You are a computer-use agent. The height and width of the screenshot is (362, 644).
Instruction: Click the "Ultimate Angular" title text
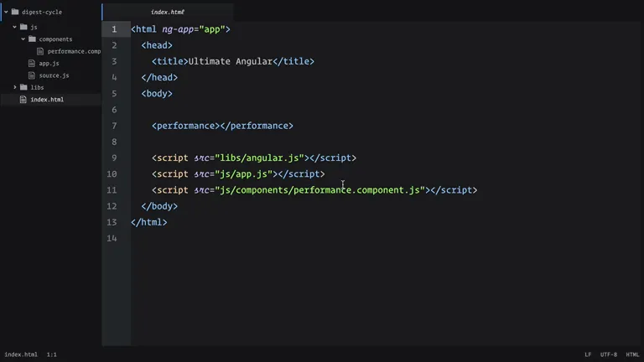tap(231, 61)
